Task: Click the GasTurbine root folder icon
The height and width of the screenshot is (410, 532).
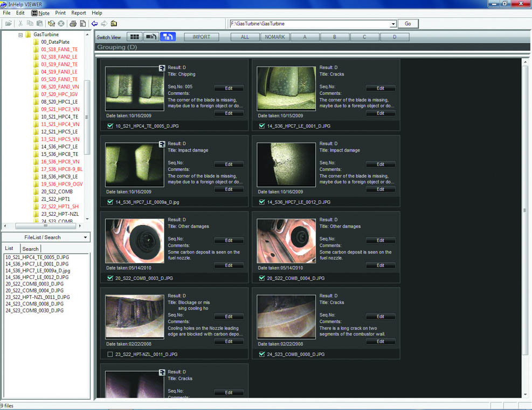Action: tap(29, 35)
